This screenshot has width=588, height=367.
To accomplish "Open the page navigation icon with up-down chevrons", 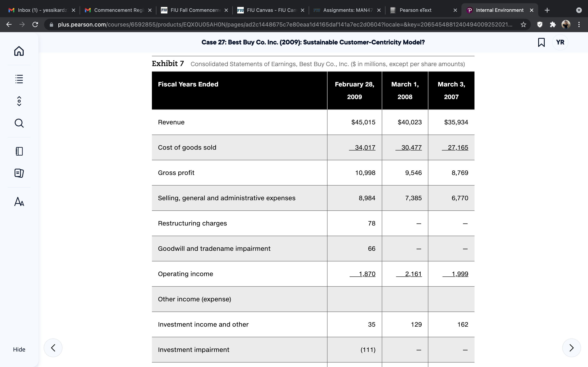I will (19, 101).
